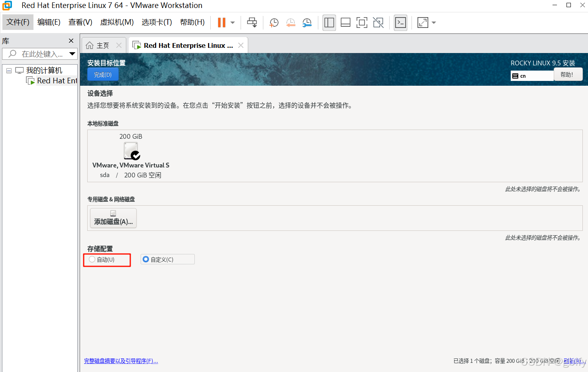Click the '安装目标位置' title
Screen dimensions: 588x372
click(x=106, y=63)
